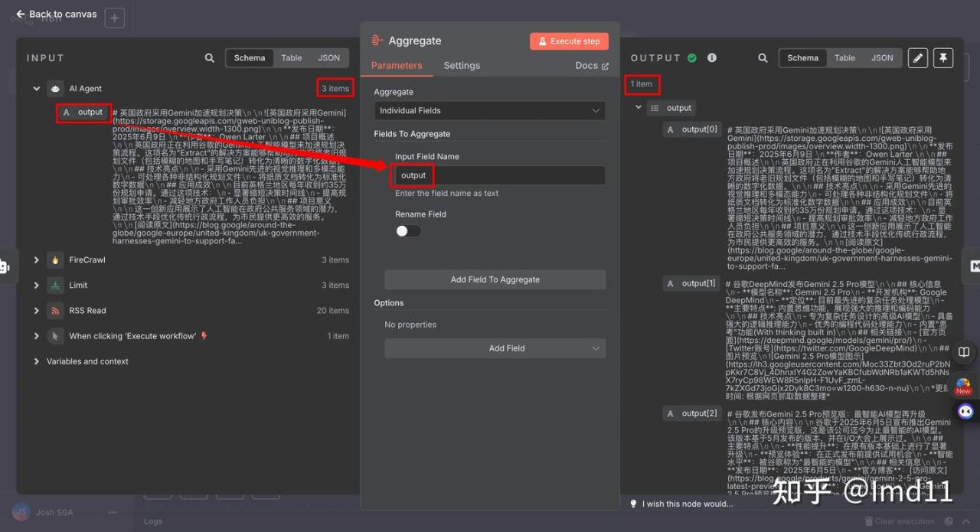Click the INPUT panel search icon
Image resolution: width=980 pixels, height=532 pixels.
[210, 58]
